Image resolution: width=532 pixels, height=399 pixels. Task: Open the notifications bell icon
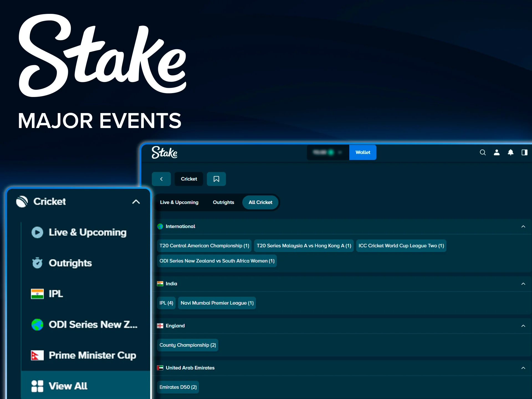click(510, 152)
